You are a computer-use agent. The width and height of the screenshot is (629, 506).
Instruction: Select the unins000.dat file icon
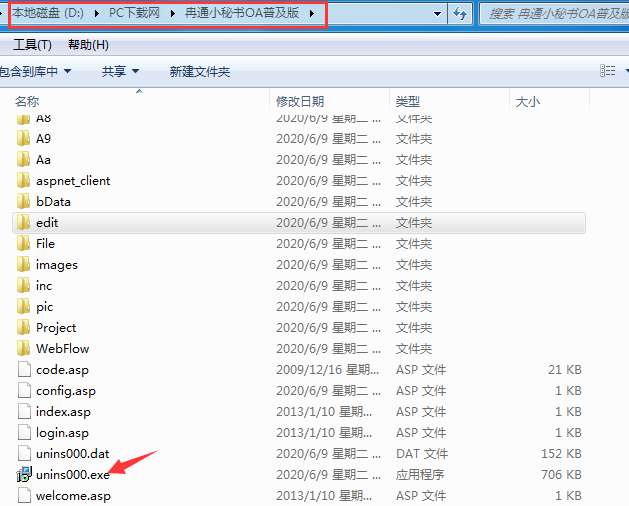[x=24, y=453]
